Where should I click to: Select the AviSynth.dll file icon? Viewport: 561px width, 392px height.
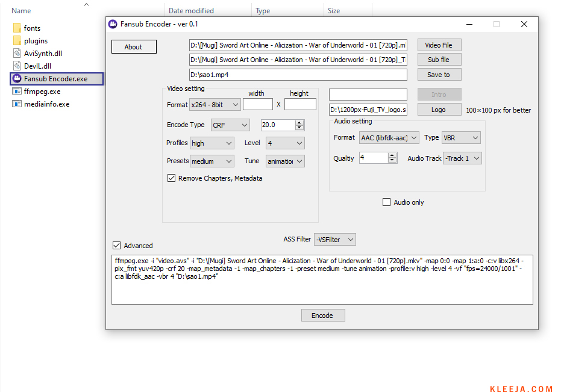pos(17,54)
